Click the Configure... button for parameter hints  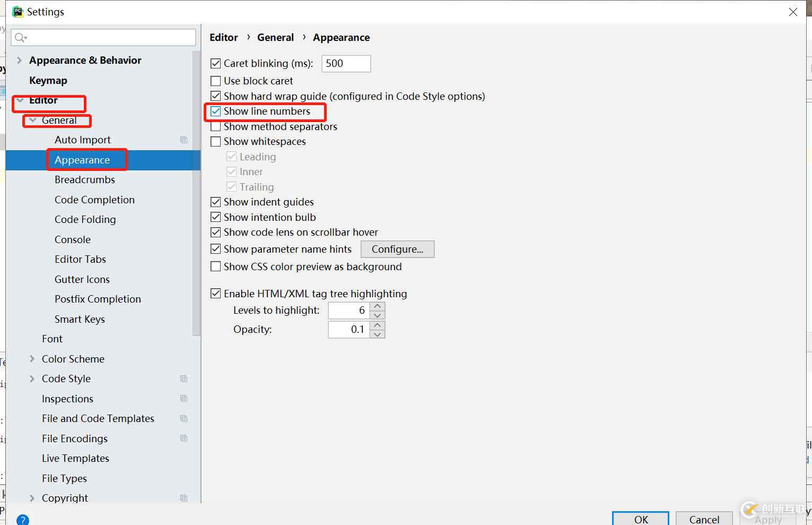pyautogui.click(x=397, y=249)
